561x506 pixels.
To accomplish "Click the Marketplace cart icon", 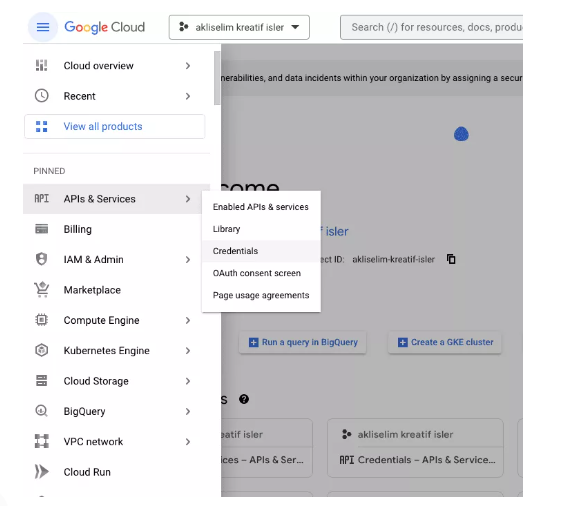I will pyautogui.click(x=42, y=290).
